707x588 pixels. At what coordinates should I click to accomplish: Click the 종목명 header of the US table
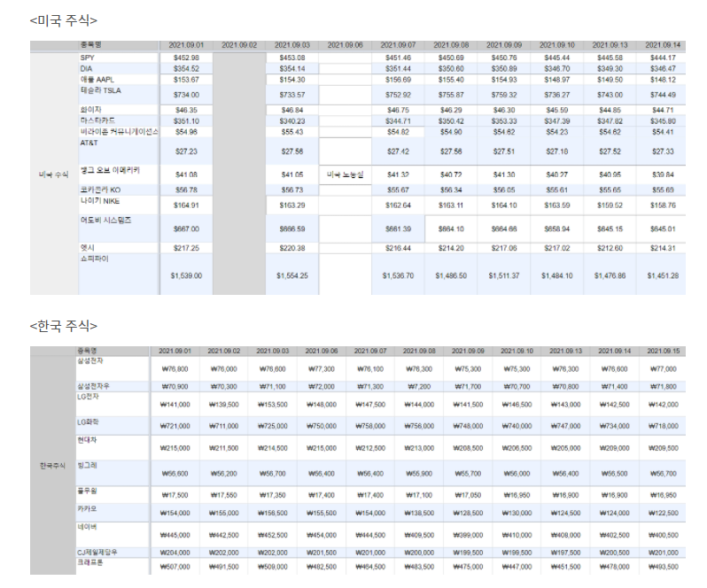click(x=90, y=44)
